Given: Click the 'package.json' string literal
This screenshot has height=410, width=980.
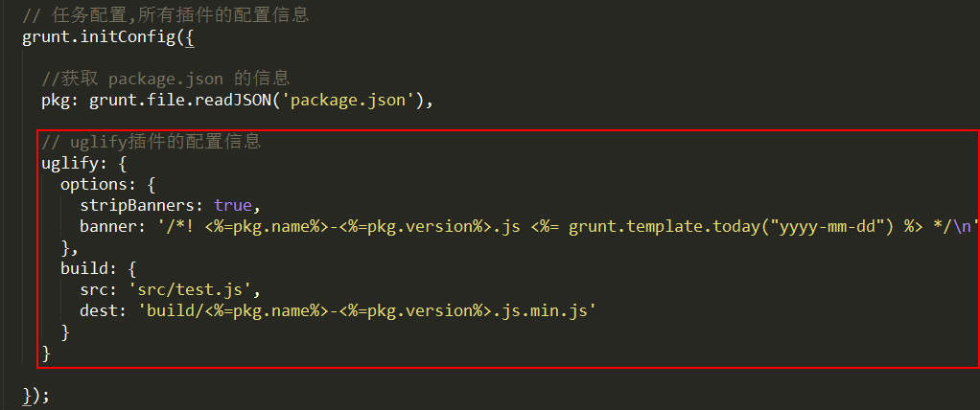Looking at the screenshot, I should (x=348, y=100).
